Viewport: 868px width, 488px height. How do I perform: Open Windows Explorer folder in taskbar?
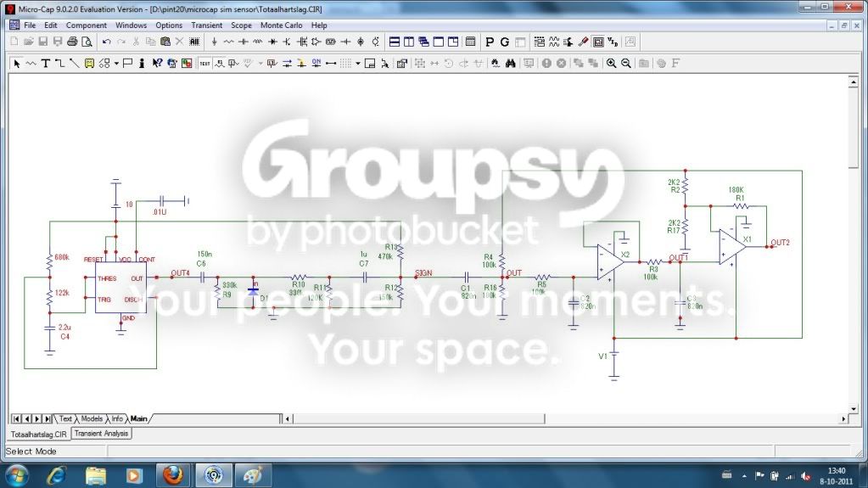tap(96, 475)
